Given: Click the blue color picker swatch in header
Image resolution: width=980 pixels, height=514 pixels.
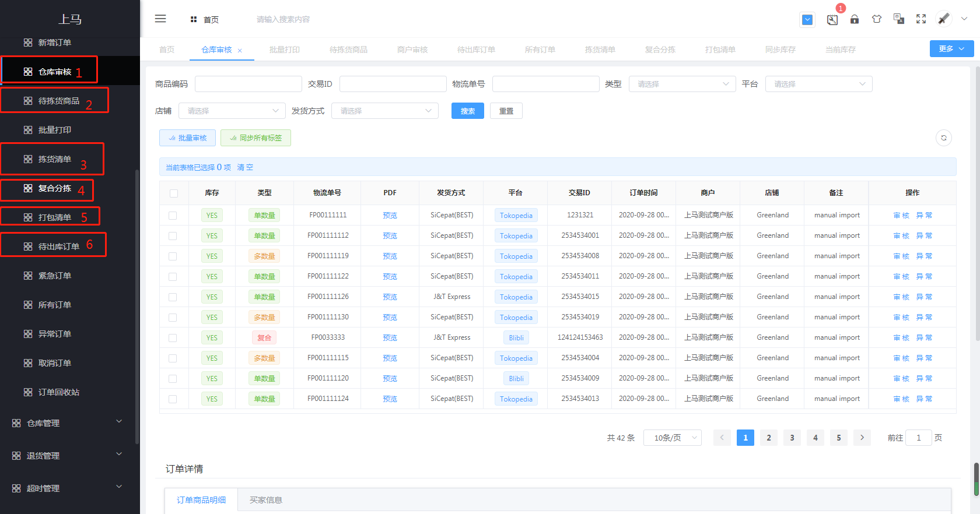Looking at the screenshot, I should point(807,20).
